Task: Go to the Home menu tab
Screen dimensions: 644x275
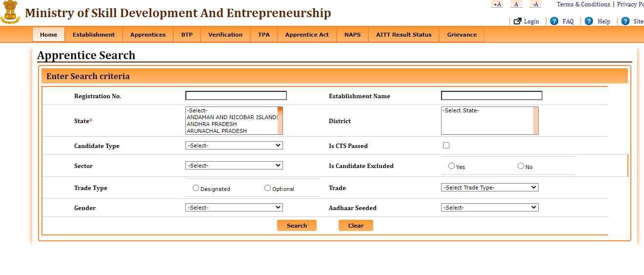Action: pyautogui.click(x=49, y=35)
